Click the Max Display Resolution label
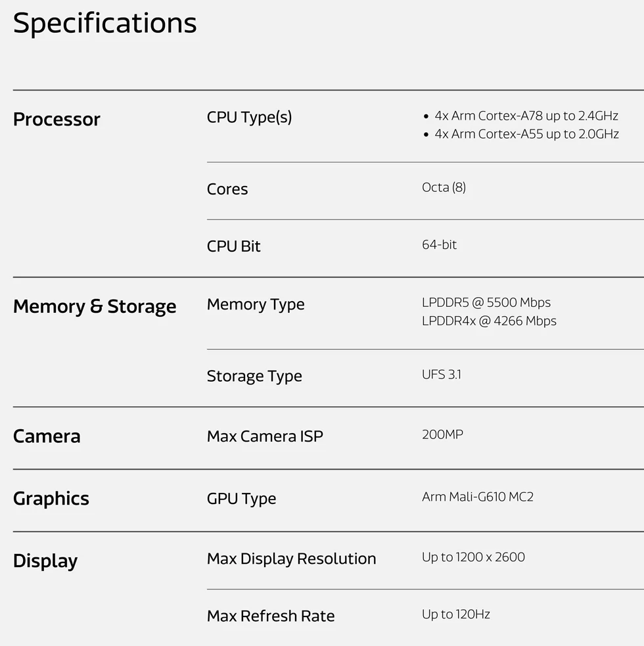Viewport: 644px width, 646px height. [x=291, y=559]
